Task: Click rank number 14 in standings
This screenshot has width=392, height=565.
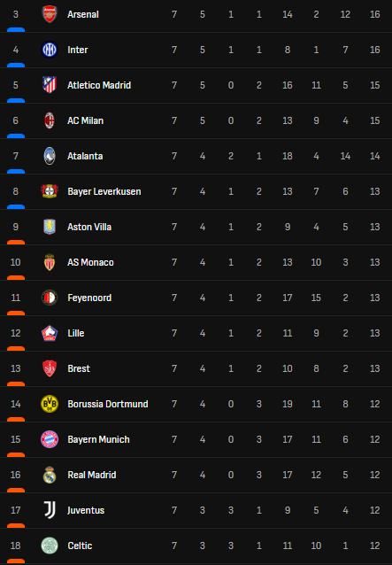Action: click(x=15, y=404)
